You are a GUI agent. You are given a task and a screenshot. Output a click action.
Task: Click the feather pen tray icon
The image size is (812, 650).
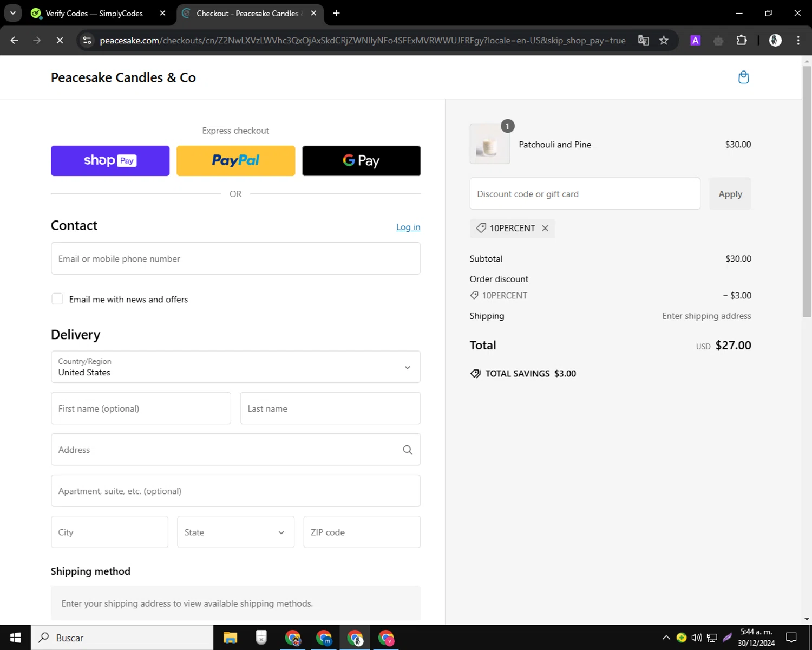(727, 638)
